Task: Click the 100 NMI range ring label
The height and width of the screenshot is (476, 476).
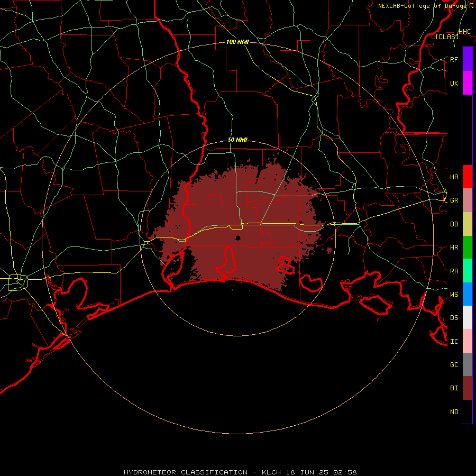Action: pyautogui.click(x=237, y=42)
